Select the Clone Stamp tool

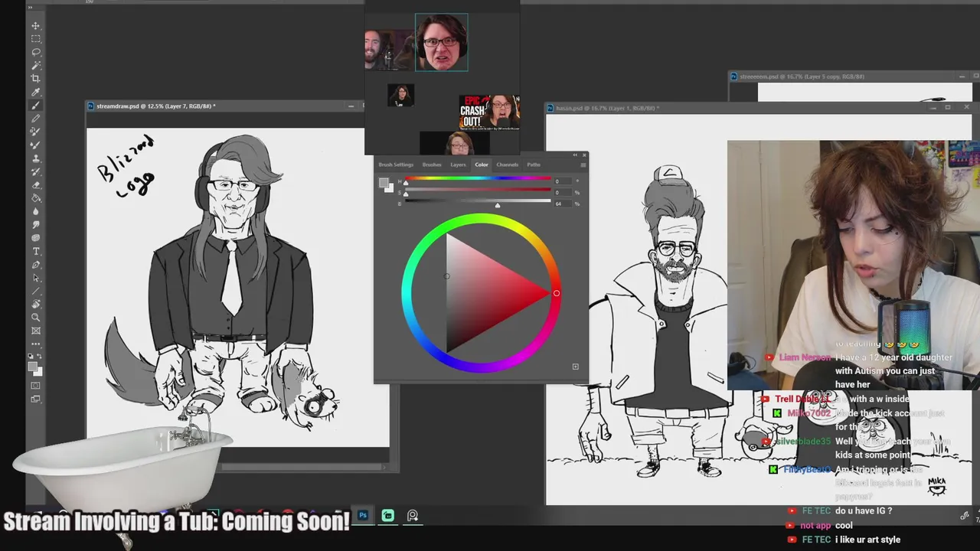(36, 158)
